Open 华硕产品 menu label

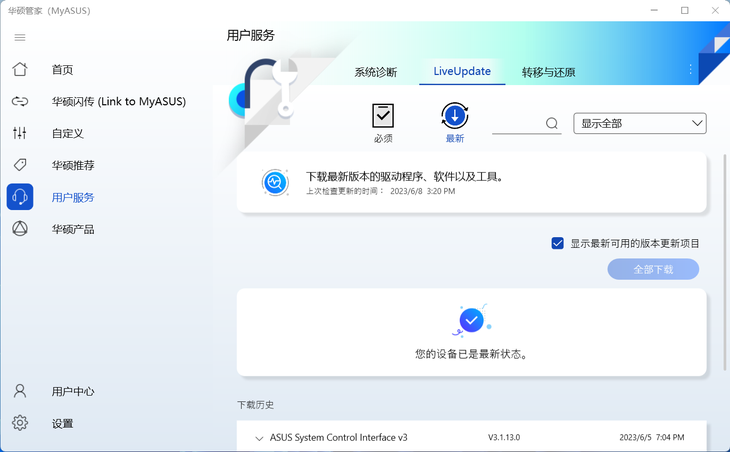73,229
